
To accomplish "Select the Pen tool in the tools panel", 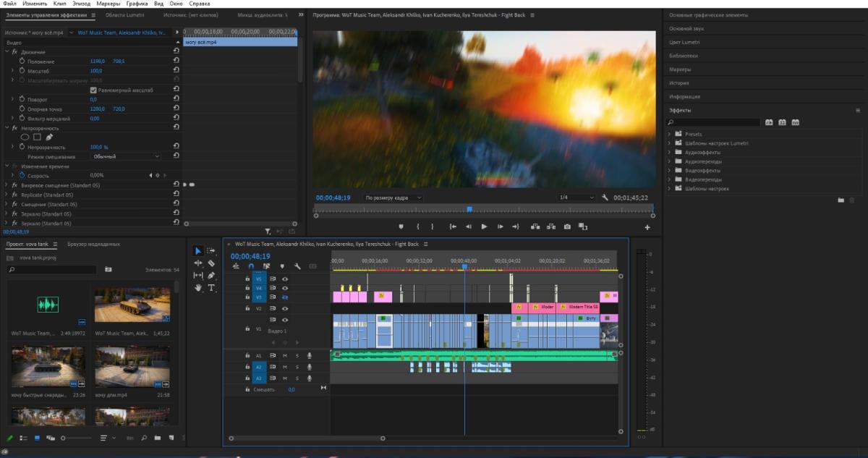I will 210,275.
